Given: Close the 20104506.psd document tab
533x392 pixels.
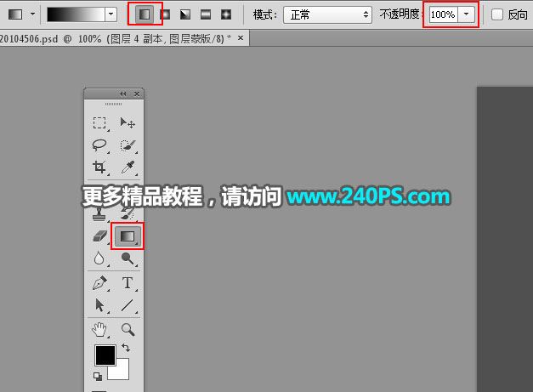Looking at the screenshot, I should tap(241, 37).
